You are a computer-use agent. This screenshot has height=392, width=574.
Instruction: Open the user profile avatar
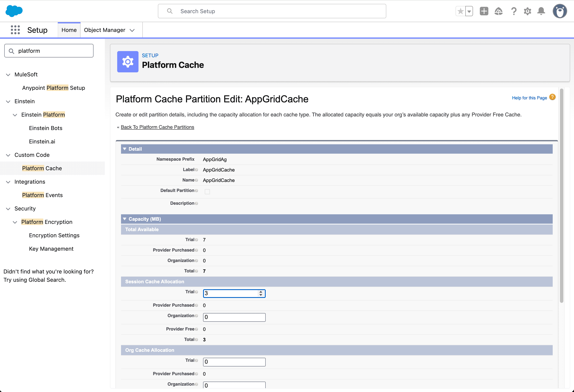coord(560,11)
